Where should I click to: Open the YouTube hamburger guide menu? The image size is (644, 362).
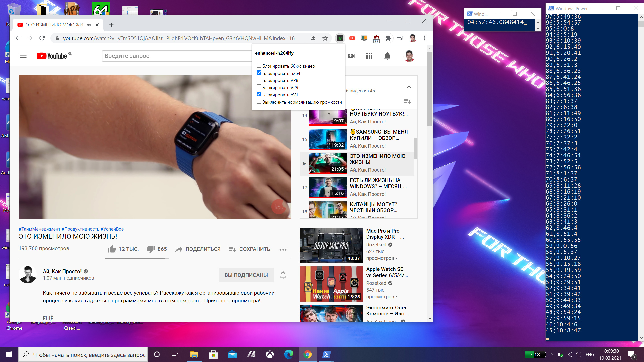coord(23,56)
